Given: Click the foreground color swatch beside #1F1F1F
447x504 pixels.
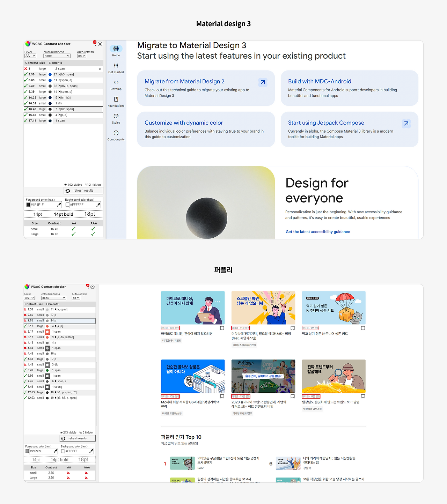Looking at the screenshot, I should (28, 205).
